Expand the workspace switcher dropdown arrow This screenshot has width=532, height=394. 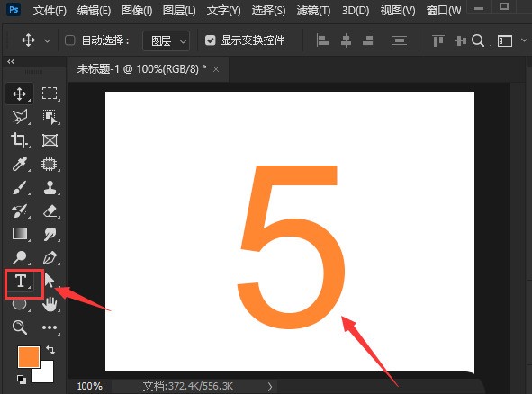524,40
